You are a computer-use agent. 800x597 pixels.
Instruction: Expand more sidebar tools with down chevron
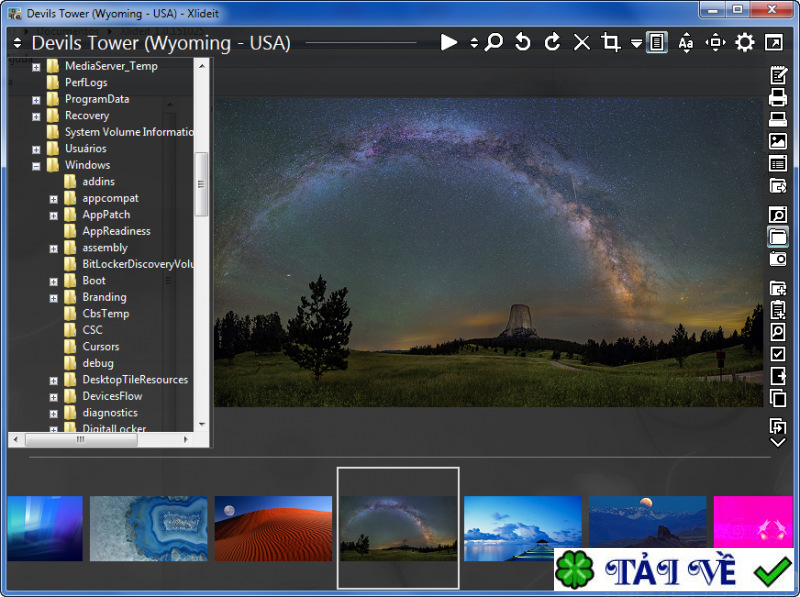[777, 442]
